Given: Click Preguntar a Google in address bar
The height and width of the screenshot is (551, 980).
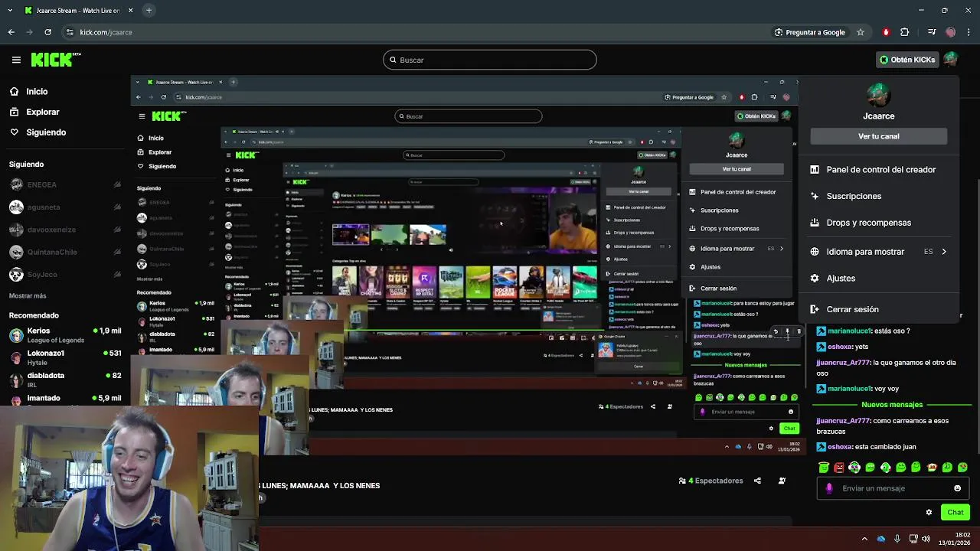Looking at the screenshot, I should click(x=810, y=32).
